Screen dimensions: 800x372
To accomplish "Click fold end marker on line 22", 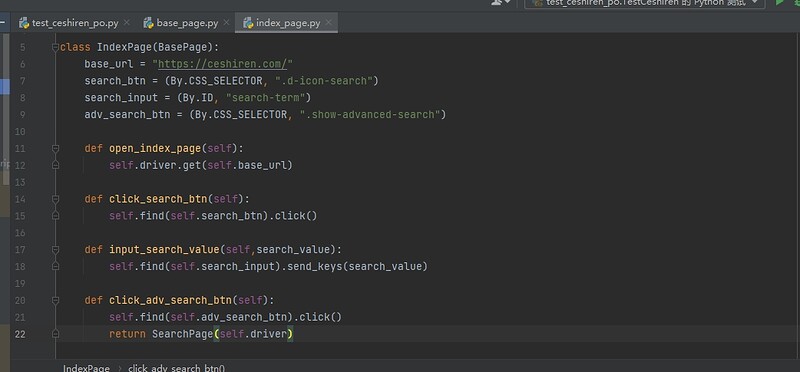I will click(x=56, y=334).
